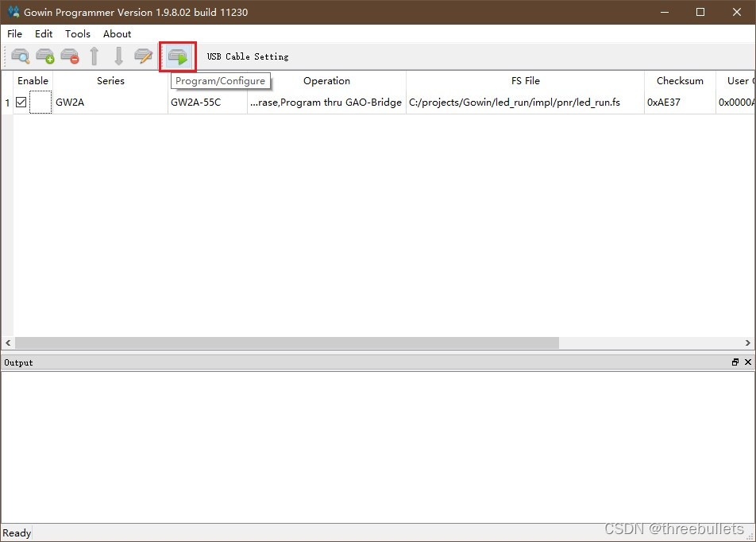Click the Edit Device pencil icon
This screenshot has height=542, width=756.
click(x=143, y=56)
